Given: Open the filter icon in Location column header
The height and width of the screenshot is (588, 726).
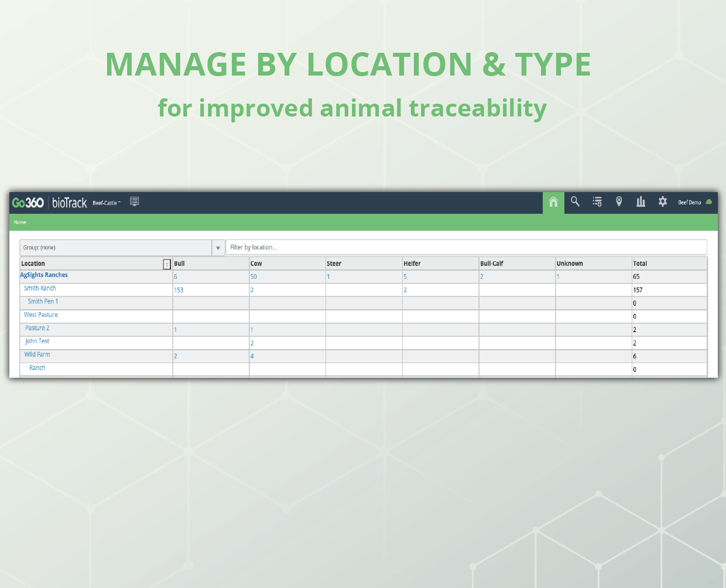Looking at the screenshot, I should 167,264.
